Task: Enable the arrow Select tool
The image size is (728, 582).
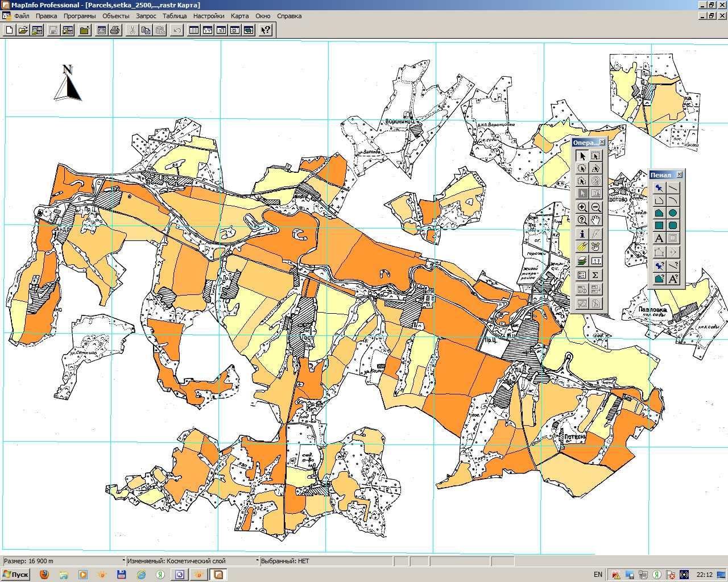Action: tap(582, 156)
